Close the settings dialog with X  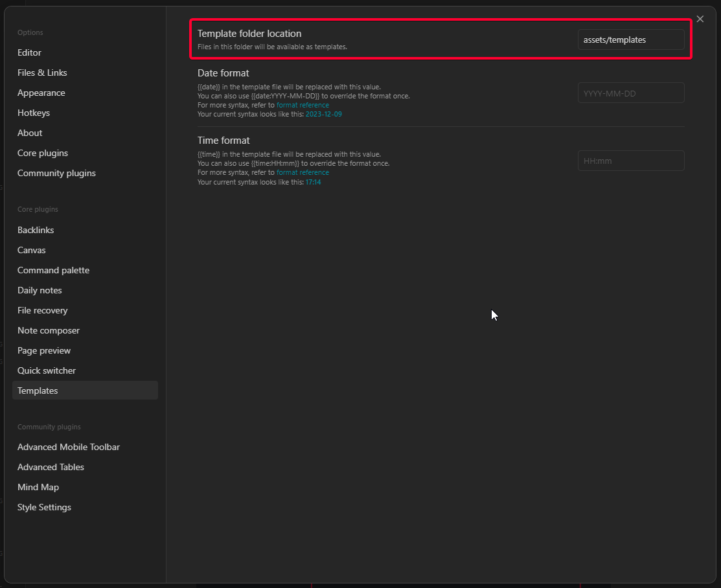point(700,19)
